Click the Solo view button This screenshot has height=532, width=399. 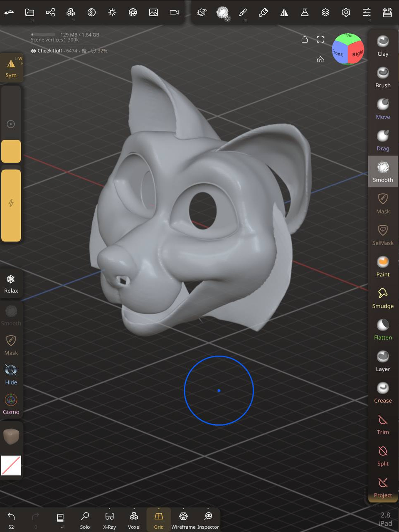coord(85,520)
